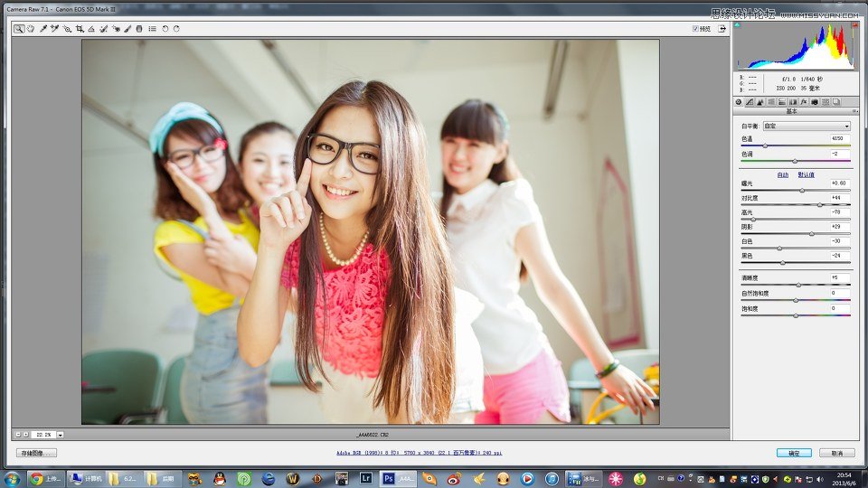Image resolution: width=868 pixels, height=488 pixels.
Task: Click the Contrast (对比度) slider handle
Action: [x=820, y=205]
